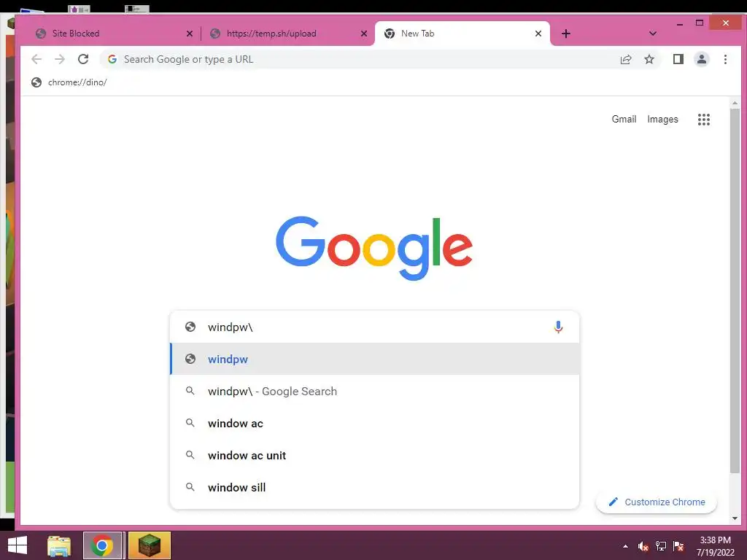This screenshot has height=560, width=747.
Task: Maximize the Chrome window
Action: tap(700, 23)
